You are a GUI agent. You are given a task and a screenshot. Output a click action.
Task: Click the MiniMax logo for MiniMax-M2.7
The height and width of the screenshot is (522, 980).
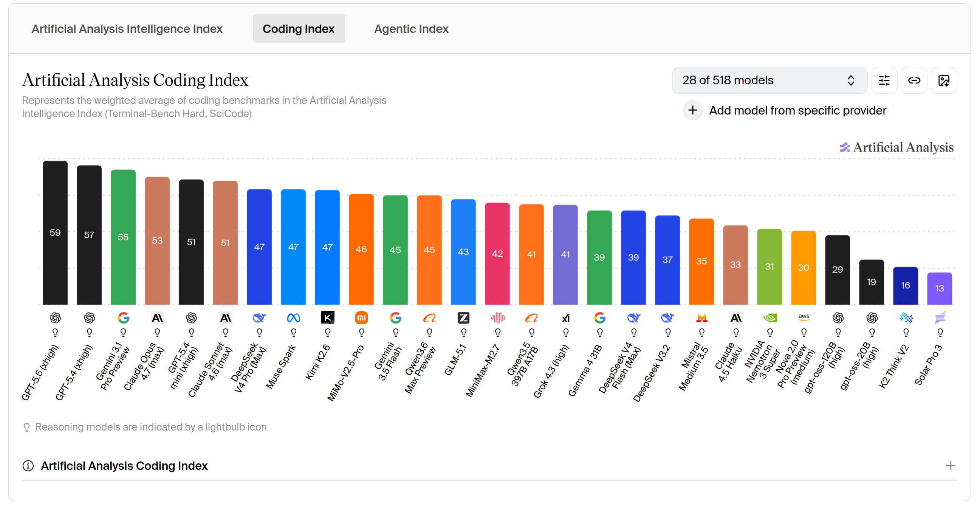[498, 317]
